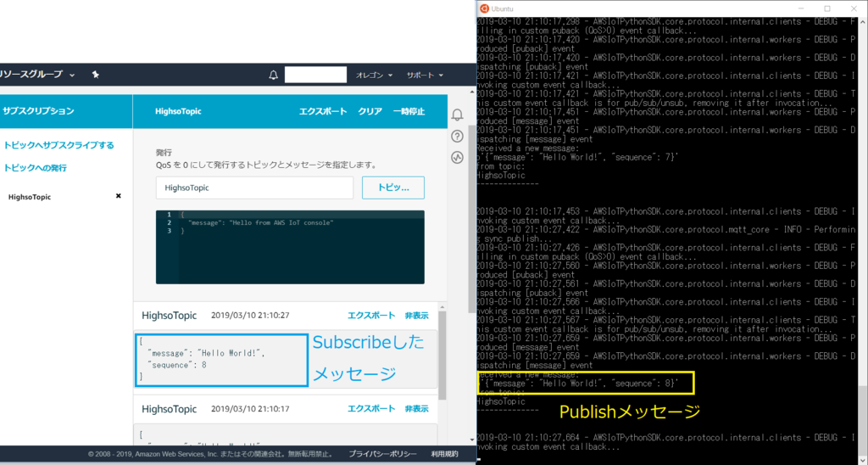Click the "sequence": 7 line in the terminal
The height and width of the screenshot is (465, 868).
click(576, 157)
